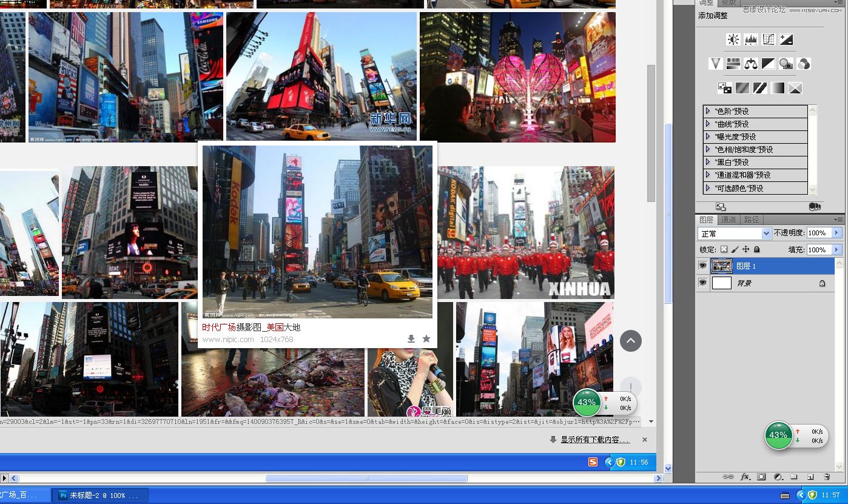Add a Black & White adjustment
The width and height of the screenshot is (848, 504).
tap(769, 64)
